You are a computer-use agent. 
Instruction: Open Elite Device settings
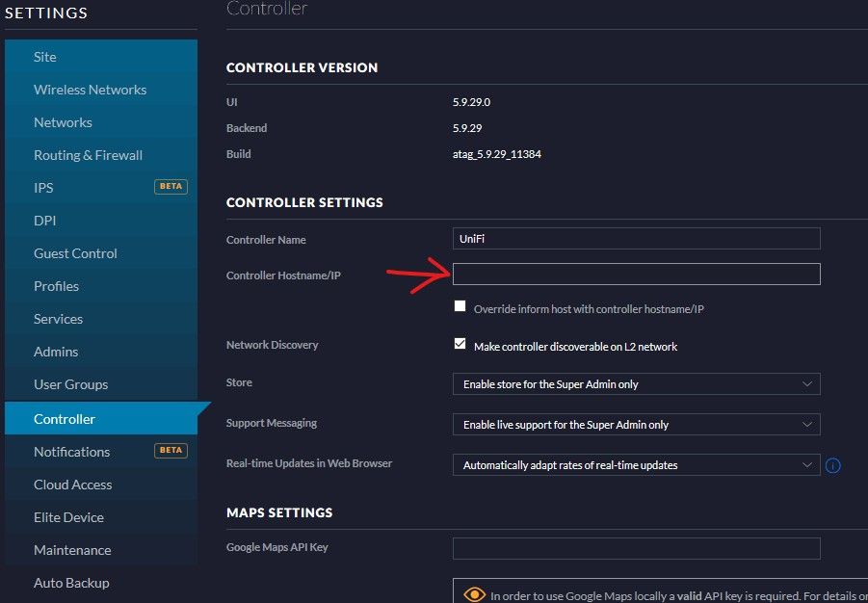101,517
